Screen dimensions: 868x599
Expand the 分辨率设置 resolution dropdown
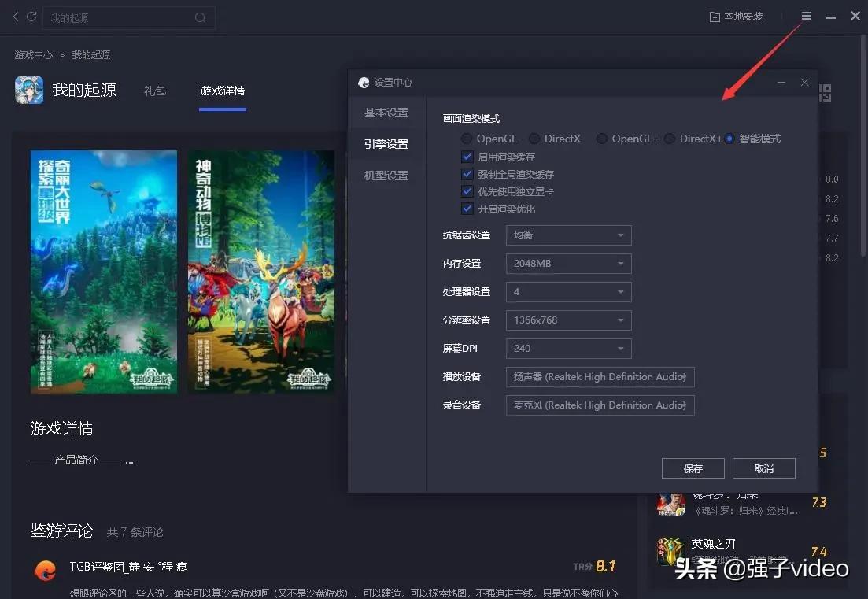[568, 320]
